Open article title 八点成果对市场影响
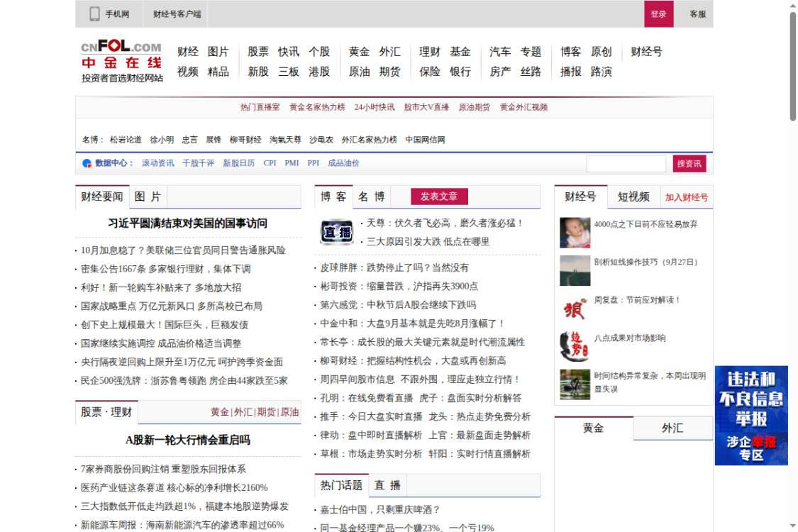 [630, 338]
